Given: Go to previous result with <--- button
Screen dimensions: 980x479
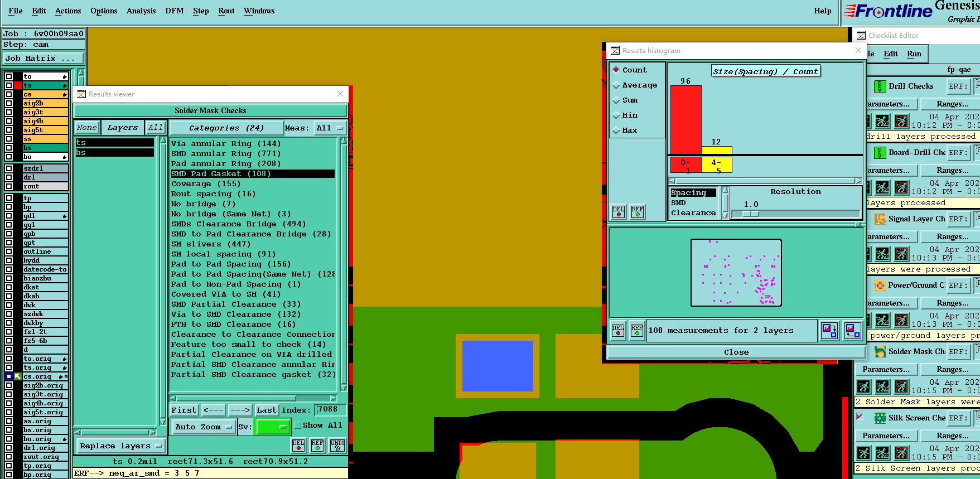Looking at the screenshot, I should (x=213, y=410).
